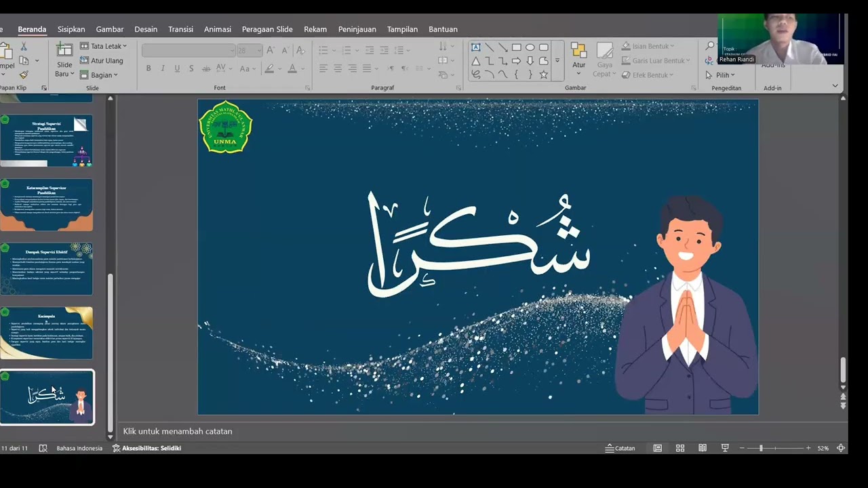Open the Change Case Aa dropdown
This screenshot has width=868, height=488.
[x=248, y=68]
